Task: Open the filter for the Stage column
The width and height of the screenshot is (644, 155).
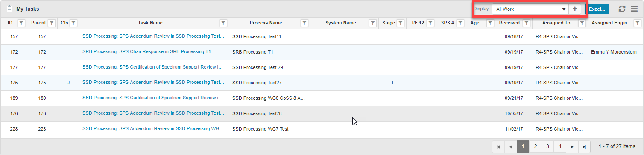Action: pos(400,23)
